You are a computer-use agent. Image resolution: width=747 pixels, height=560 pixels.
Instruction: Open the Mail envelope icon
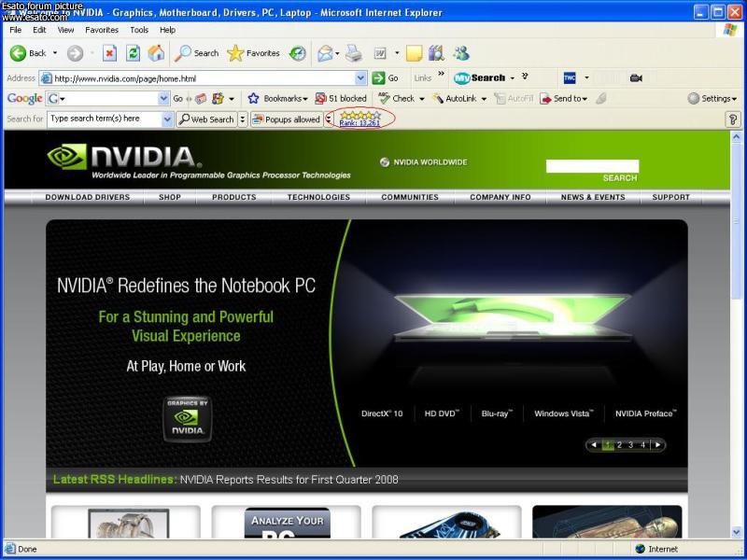[x=325, y=53]
